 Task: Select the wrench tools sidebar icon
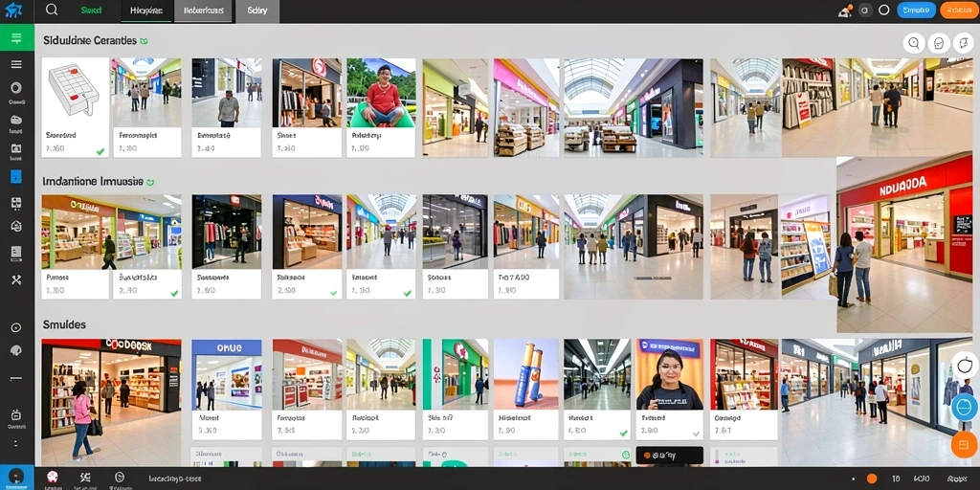(x=16, y=280)
